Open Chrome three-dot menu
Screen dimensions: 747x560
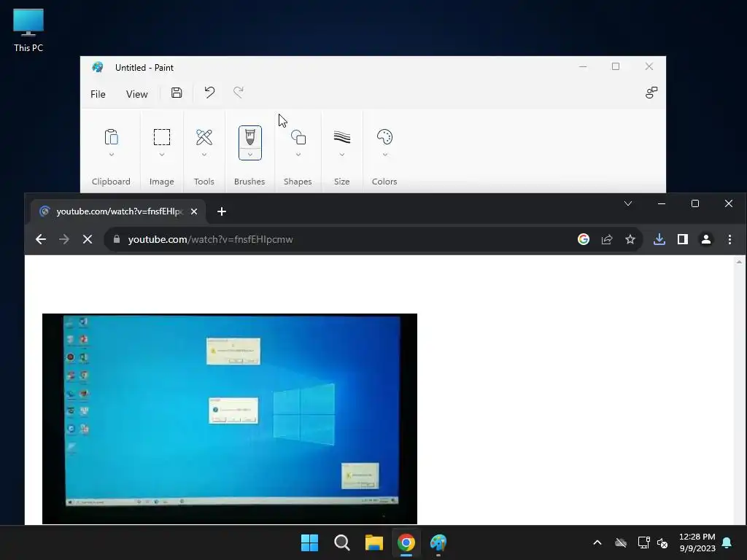tap(729, 239)
